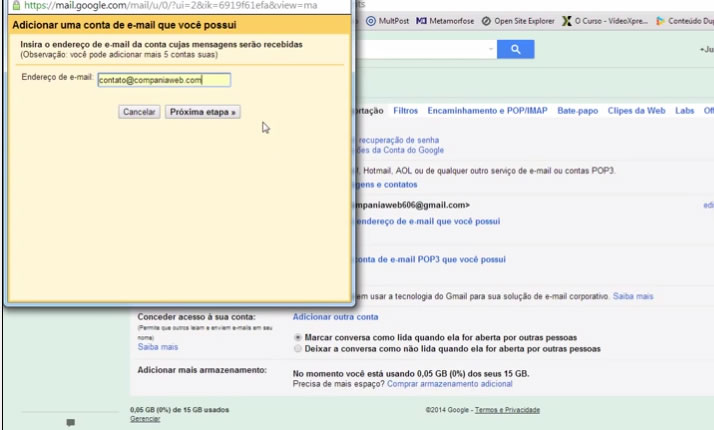Open the Labs settings tab
The width and height of the screenshot is (714, 430).
coord(684,111)
